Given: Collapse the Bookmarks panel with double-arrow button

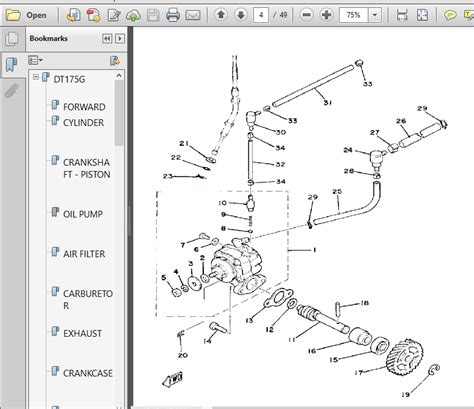Looking at the screenshot, I should (107, 39).
